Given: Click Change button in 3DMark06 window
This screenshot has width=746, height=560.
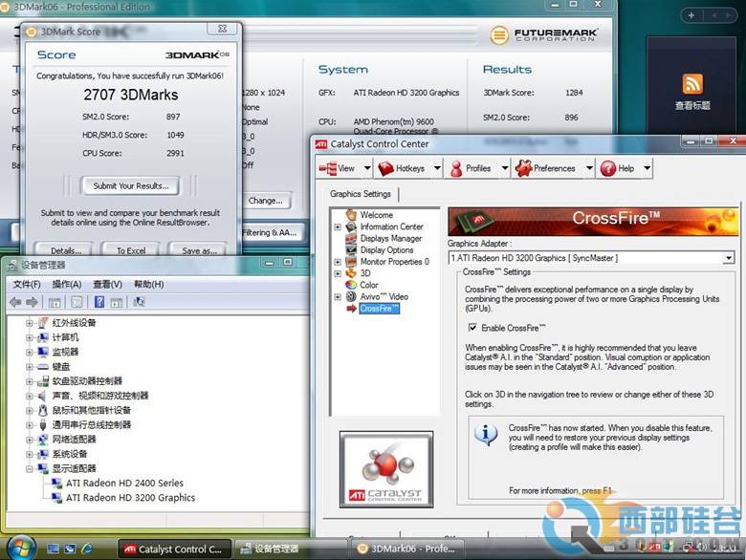Looking at the screenshot, I should (x=266, y=201).
